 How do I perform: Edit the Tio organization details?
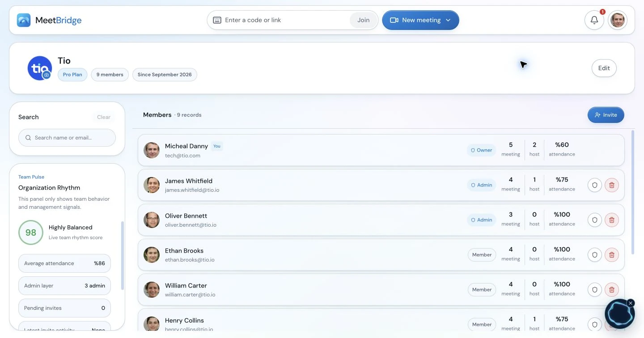click(x=604, y=68)
